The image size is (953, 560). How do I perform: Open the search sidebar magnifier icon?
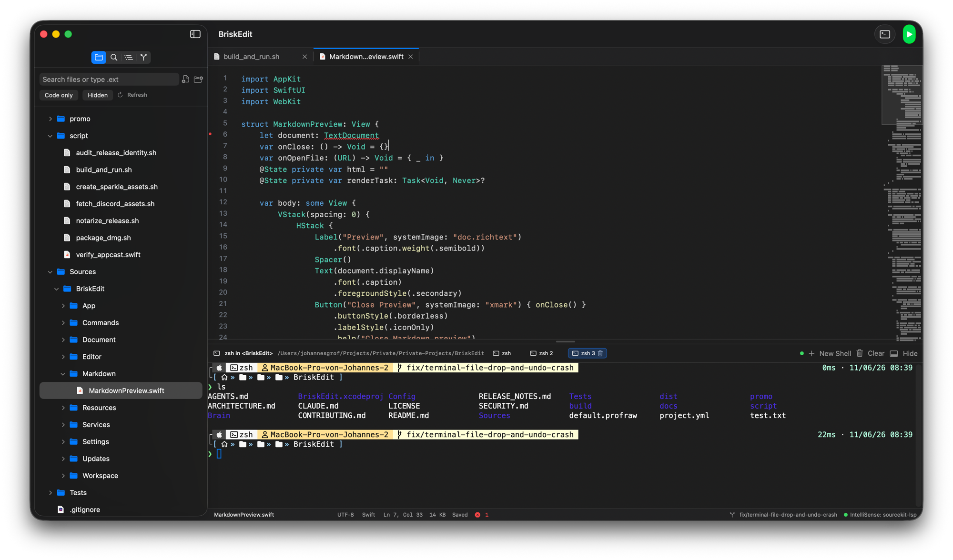pos(114,57)
